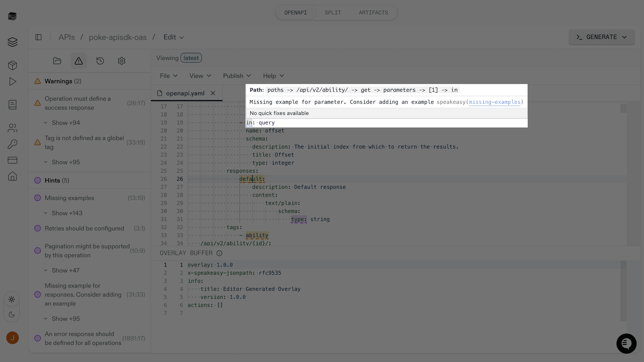Open the folder files panel icon
The width and height of the screenshot is (644, 362).
pyautogui.click(x=57, y=61)
